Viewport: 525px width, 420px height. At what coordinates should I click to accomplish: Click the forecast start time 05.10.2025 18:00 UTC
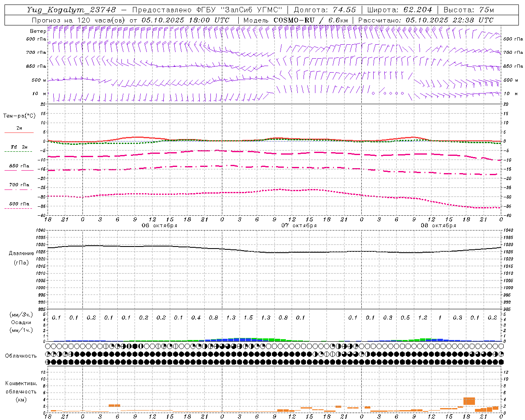coord(185,20)
